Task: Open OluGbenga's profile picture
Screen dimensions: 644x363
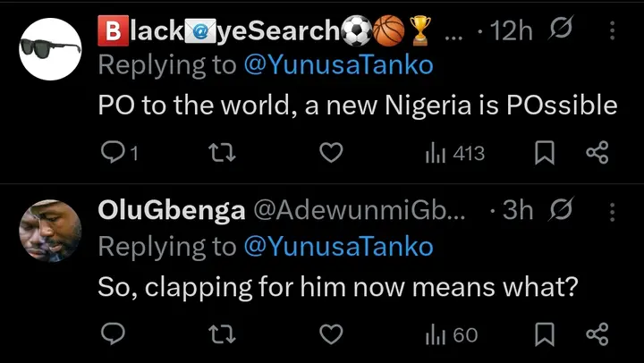Action: click(50, 230)
